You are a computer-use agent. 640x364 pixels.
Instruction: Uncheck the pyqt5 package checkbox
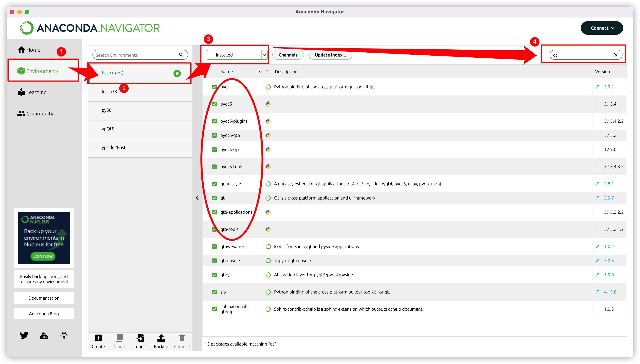click(x=214, y=104)
